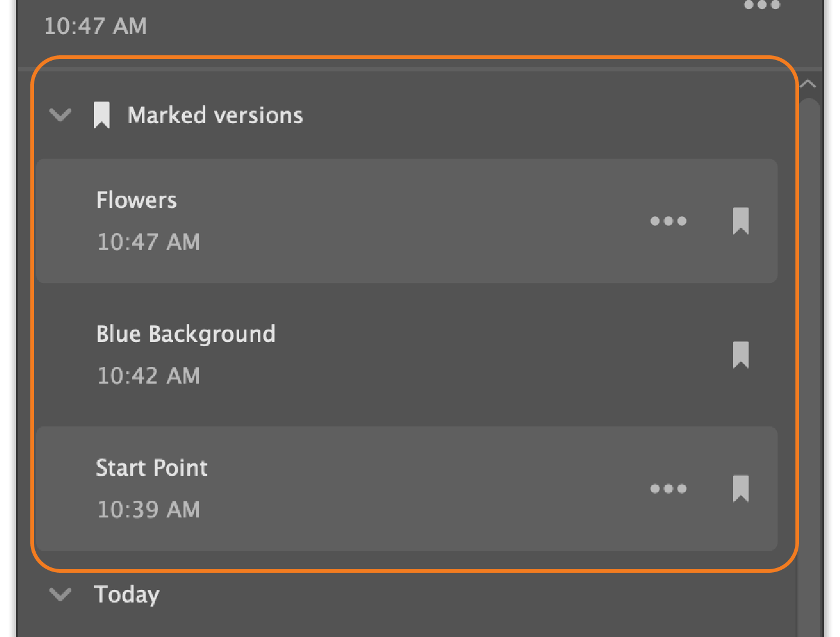Open the Flowers version options menu

(x=668, y=221)
